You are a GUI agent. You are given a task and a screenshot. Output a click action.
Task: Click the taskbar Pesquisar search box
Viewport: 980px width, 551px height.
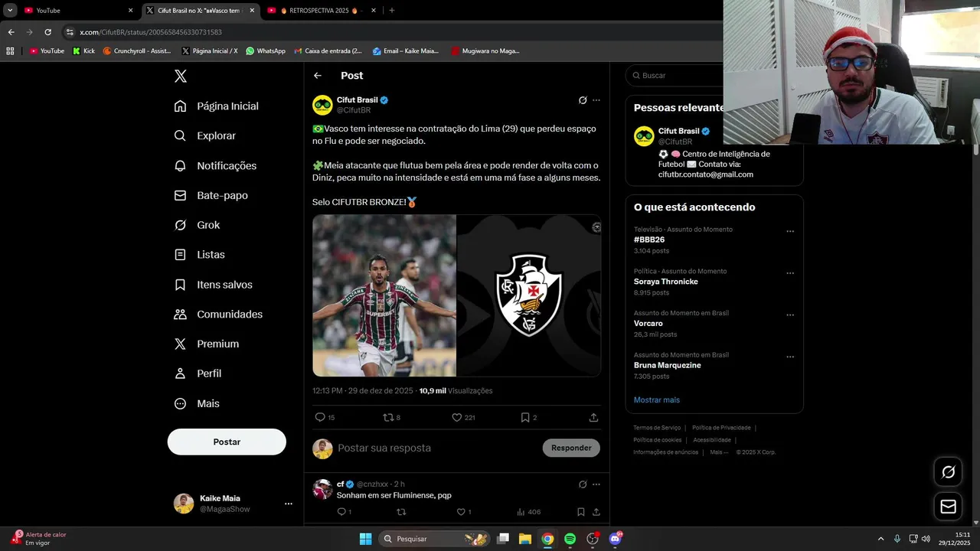[433, 539]
